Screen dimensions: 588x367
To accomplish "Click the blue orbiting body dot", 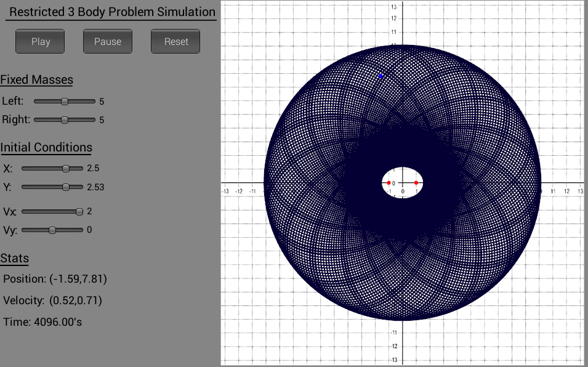I will pos(381,76).
